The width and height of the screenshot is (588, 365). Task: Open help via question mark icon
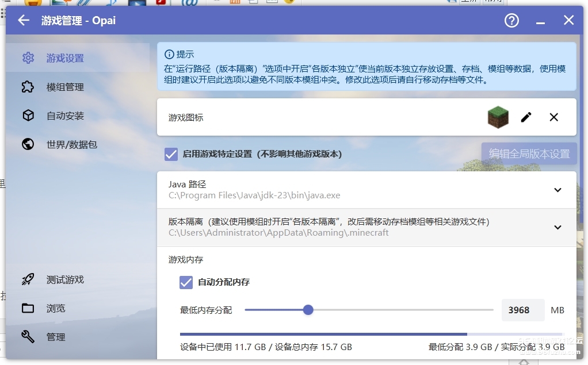[x=511, y=21]
